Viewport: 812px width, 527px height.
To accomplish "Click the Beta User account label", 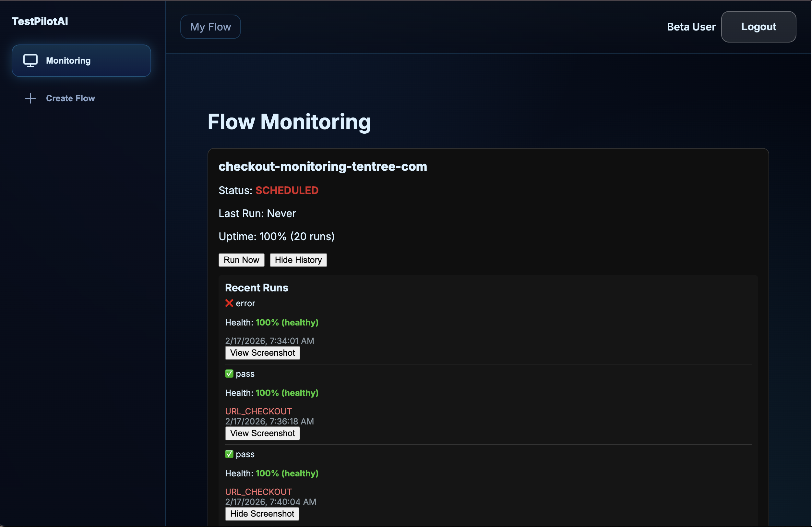I will [691, 27].
